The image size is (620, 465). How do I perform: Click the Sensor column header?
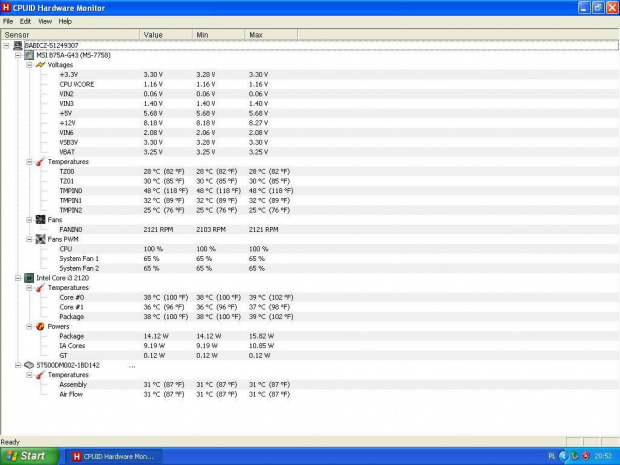(70, 35)
